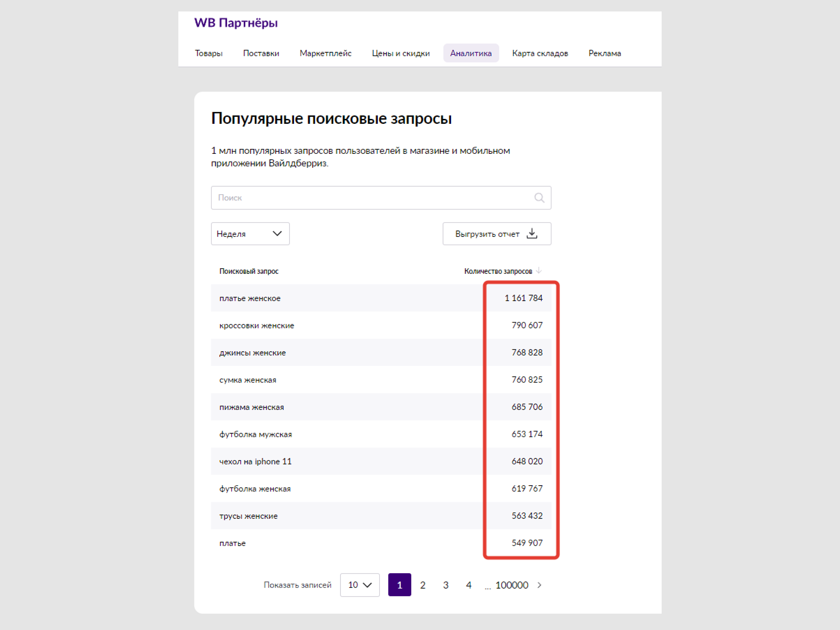Select the row 'чехол на iphone 11'
Viewport: 840px width, 630px height.
pyautogui.click(x=381, y=461)
